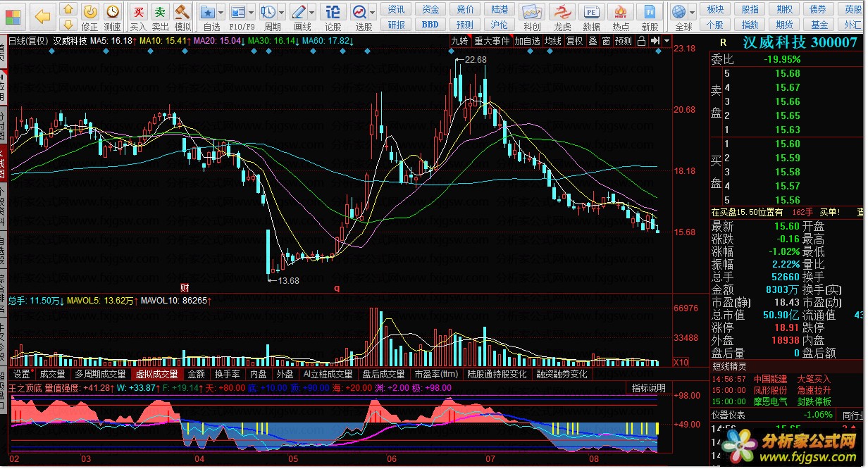This screenshot has height=469, width=868.
Task: Select the 多周期成交量 tab
Action: tap(101, 374)
